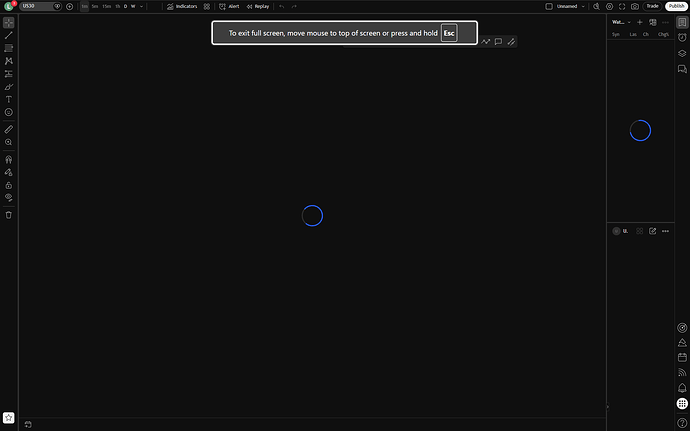This screenshot has height=431, width=690.
Task: Activate the zoom in tool
Action: (x=8, y=142)
